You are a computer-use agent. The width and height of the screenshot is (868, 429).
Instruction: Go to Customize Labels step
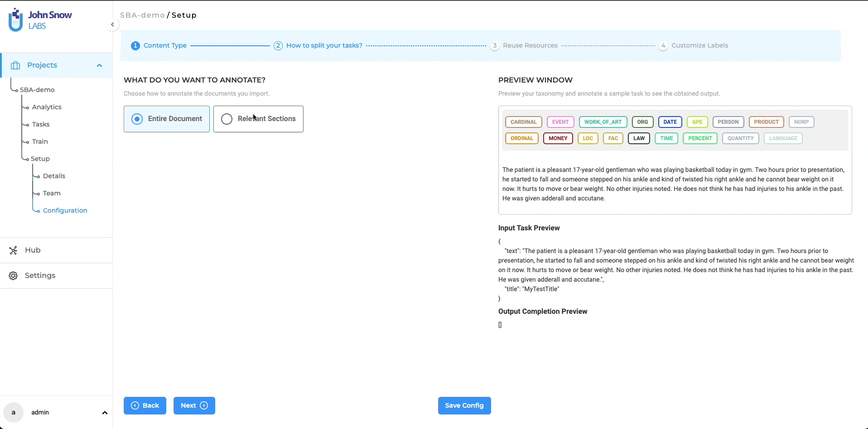699,46
